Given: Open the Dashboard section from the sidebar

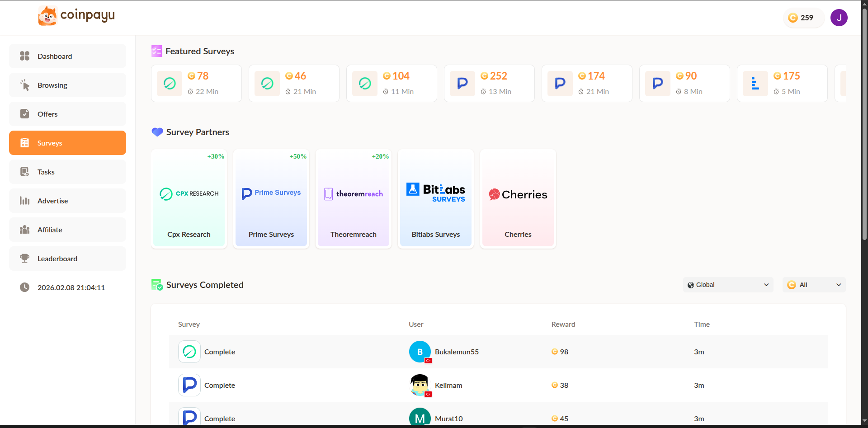Looking at the screenshot, I should coord(54,56).
